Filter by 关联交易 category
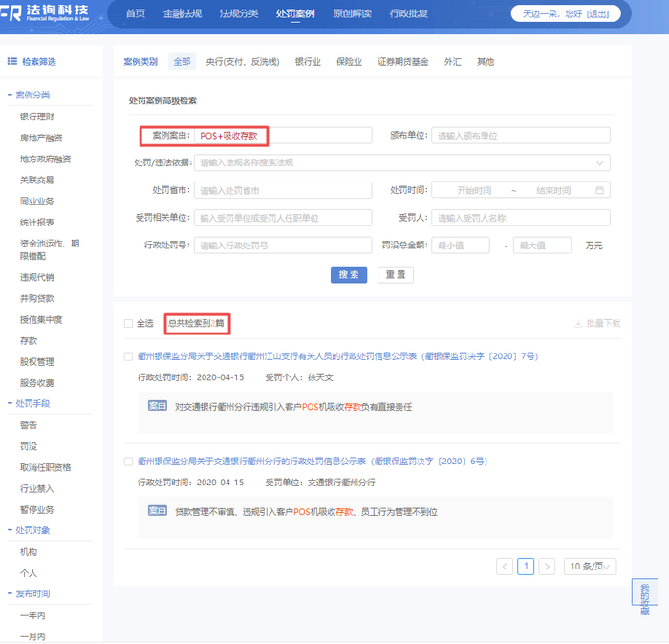Viewport: 669px width, 644px height. coord(37,180)
